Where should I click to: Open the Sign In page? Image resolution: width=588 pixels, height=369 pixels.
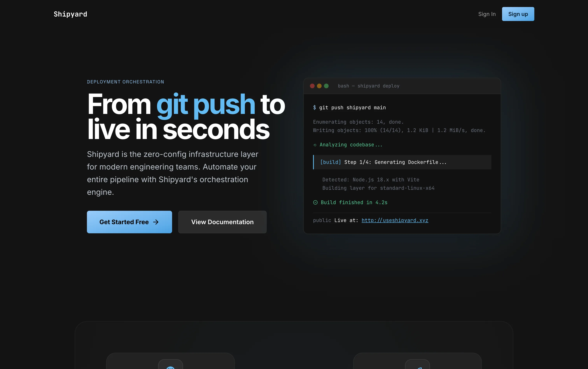pos(487,14)
